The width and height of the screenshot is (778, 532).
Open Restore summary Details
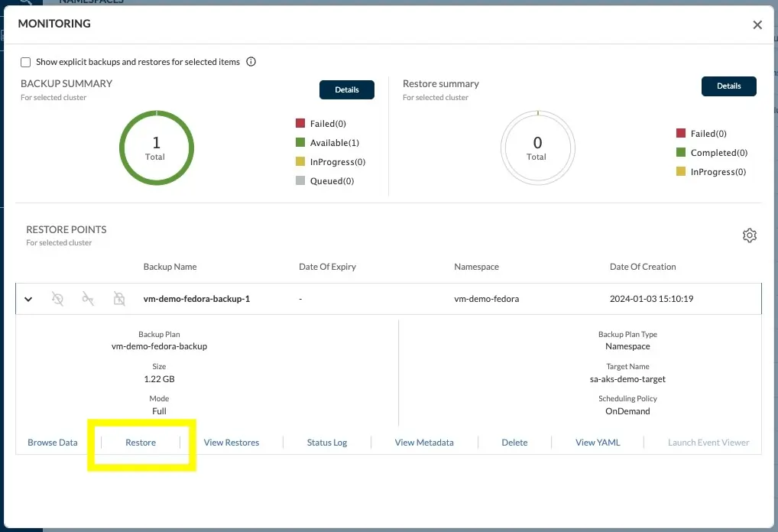pyautogui.click(x=729, y=86)
